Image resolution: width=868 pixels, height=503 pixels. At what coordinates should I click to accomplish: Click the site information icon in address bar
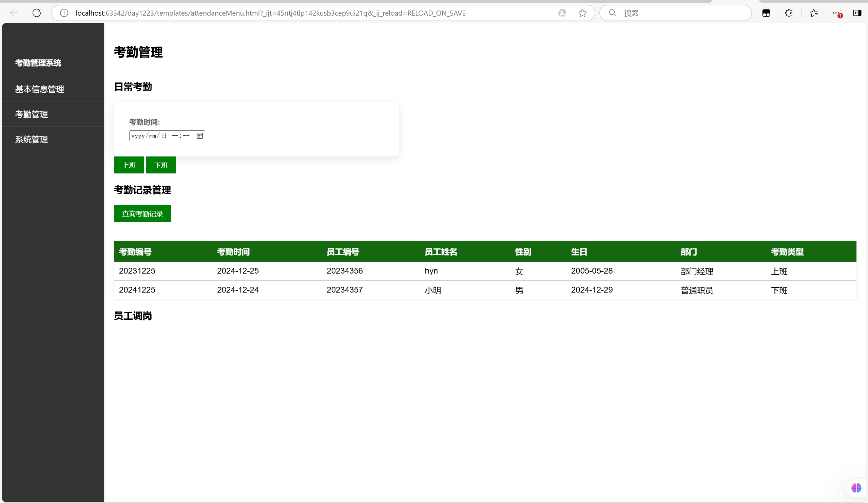pos(64,13)
